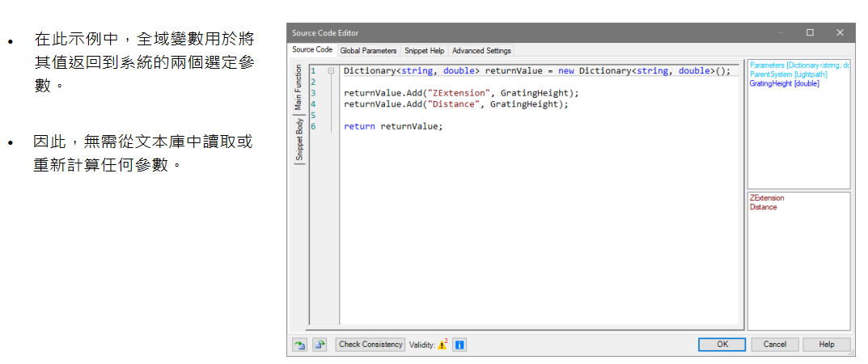Select Parameters [Dictionary entry in variable list

pos(799,66)
